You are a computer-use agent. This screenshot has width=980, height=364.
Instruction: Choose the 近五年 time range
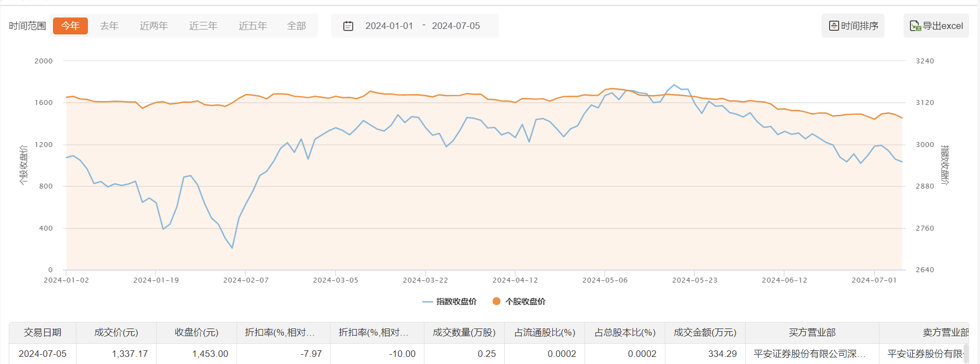pos(253,26)
